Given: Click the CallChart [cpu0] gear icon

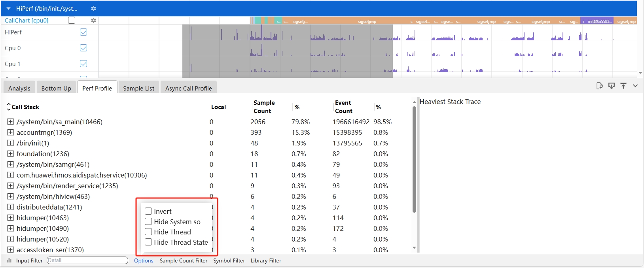Looking at the screenshot, I should pyautogui.click(x=93, y=20).
